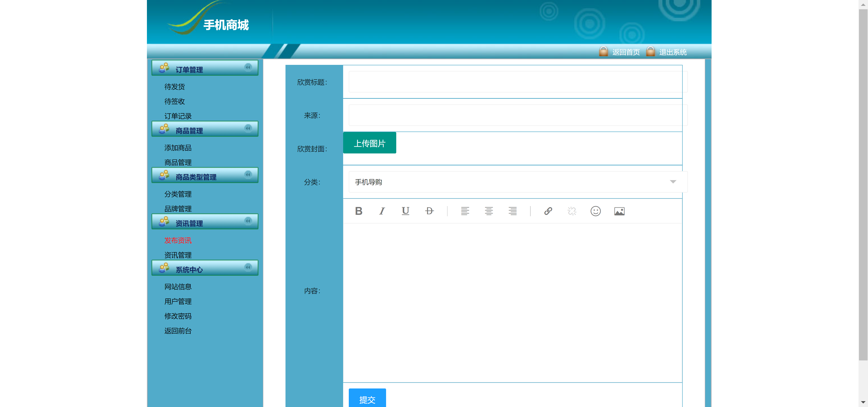868x407 pixels.
Task: Click the scrollbar down arrow
Action: [863, 402]
